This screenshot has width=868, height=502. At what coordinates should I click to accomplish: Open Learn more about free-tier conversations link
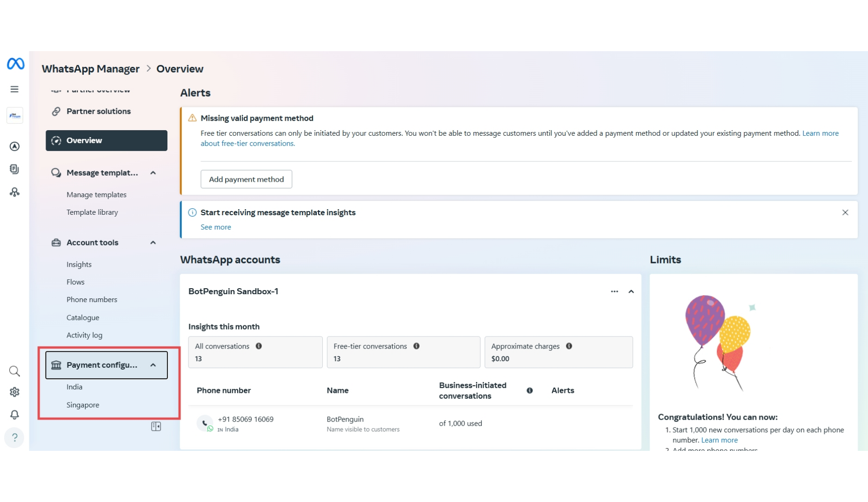coord(520,138)
